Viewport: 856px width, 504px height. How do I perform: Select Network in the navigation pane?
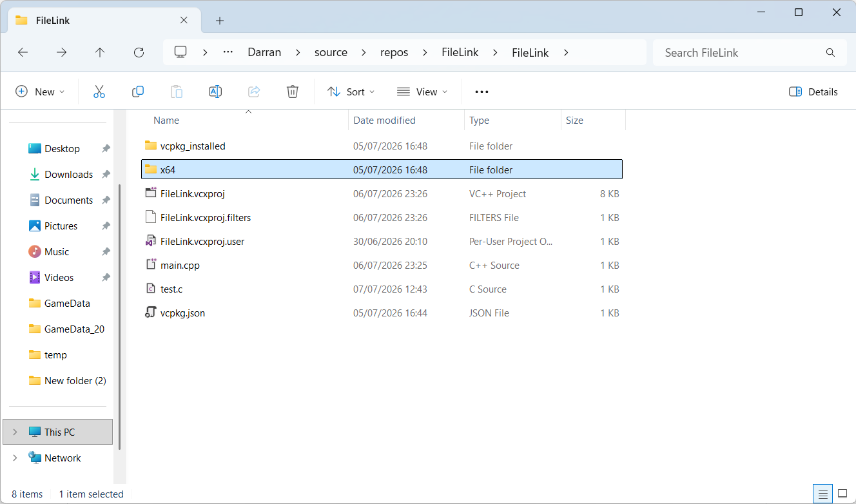58,458
